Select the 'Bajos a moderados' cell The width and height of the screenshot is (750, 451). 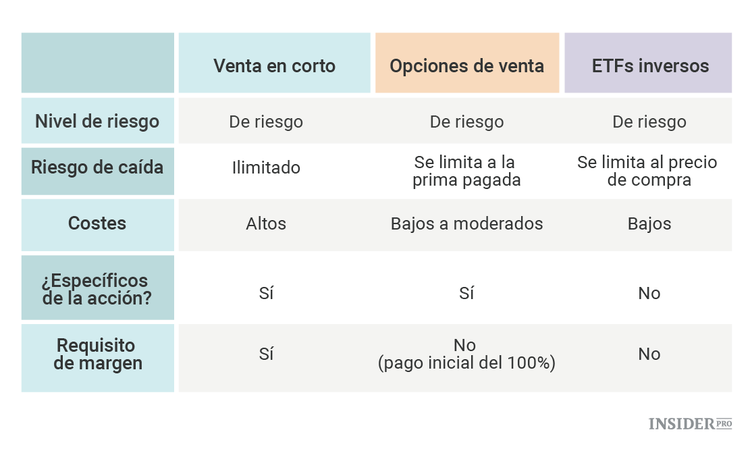click(467, 224)
